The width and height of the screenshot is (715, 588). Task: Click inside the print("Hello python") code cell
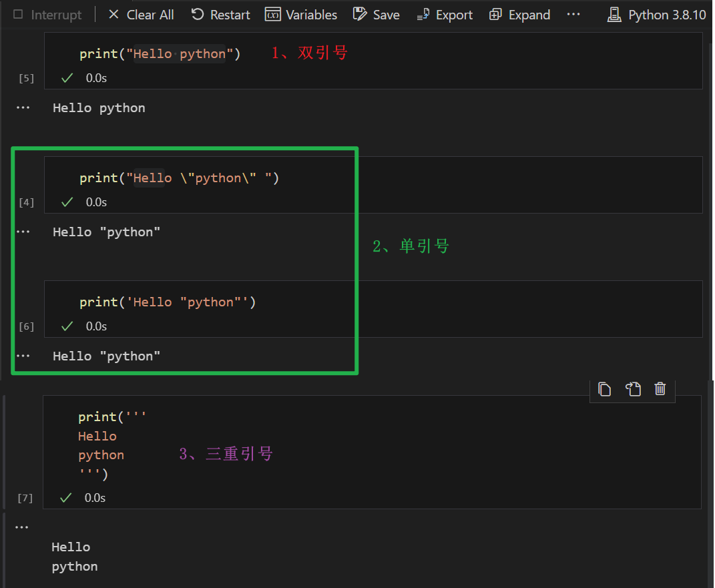click(401, 54)
